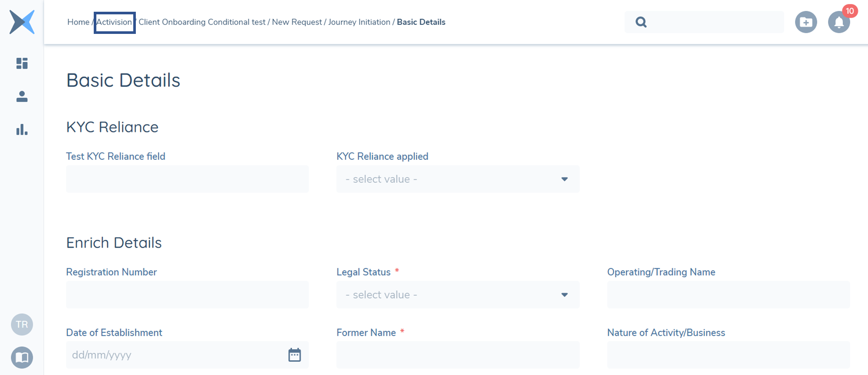Open the bar chart reports icon

point(22,129)
